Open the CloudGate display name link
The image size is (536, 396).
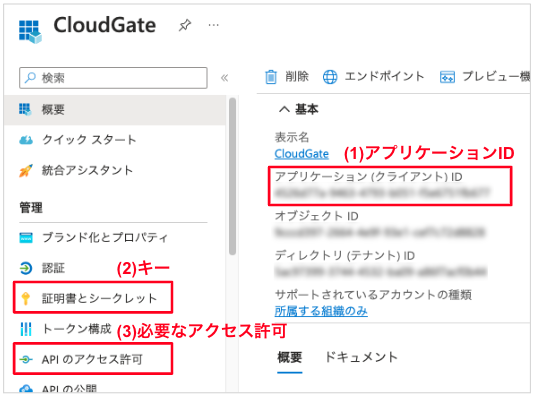point(302,154)
